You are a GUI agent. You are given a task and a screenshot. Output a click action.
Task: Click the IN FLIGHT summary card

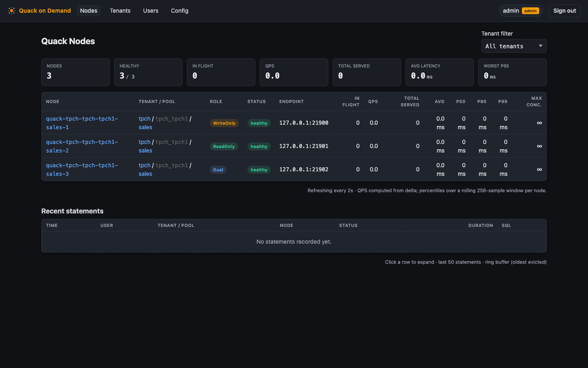point(221,72)
